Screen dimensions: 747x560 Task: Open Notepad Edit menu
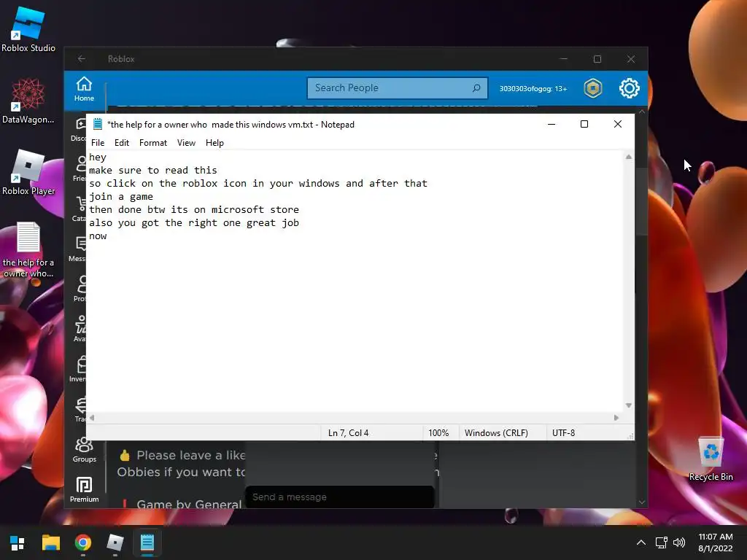(x=122, y=143)
